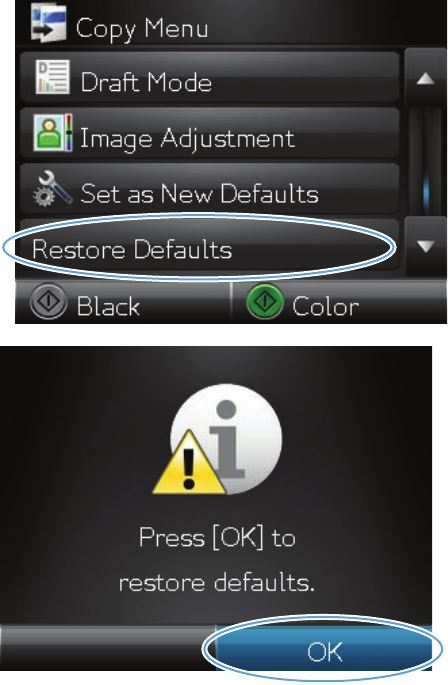Start a Black copy using its label
Screen dimensions: 448x685
click(x=108, y=306)
